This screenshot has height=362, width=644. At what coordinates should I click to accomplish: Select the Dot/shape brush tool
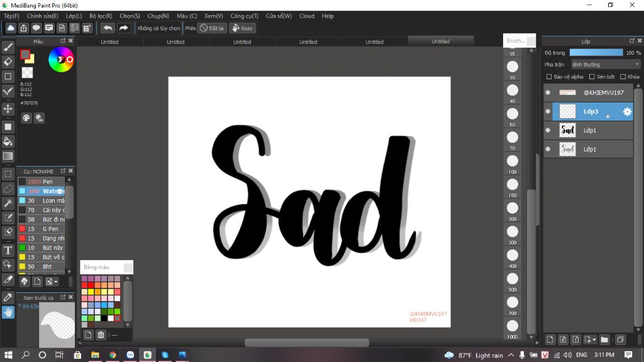coord(8,76)
